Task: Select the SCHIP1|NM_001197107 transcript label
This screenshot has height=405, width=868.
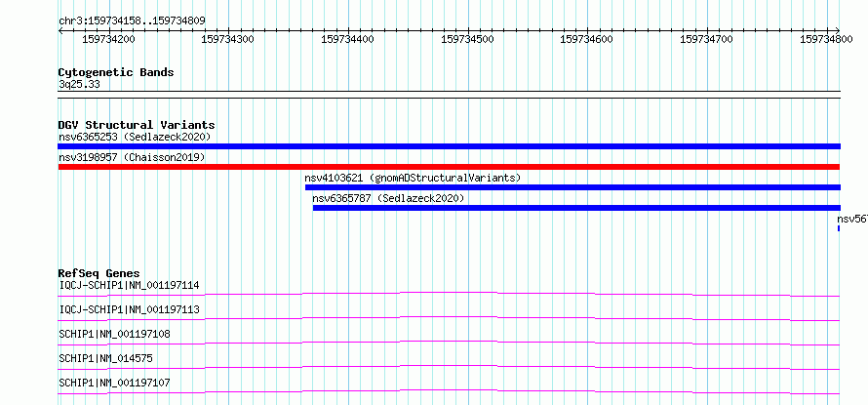Action: pyautogui.click(x=114, y=383)
